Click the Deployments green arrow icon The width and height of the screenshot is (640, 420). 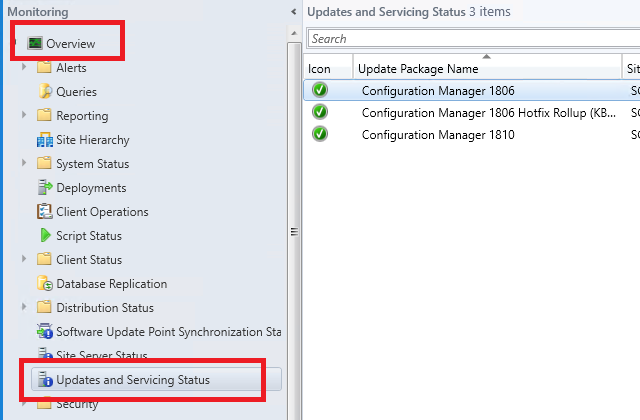coord(45,187)
